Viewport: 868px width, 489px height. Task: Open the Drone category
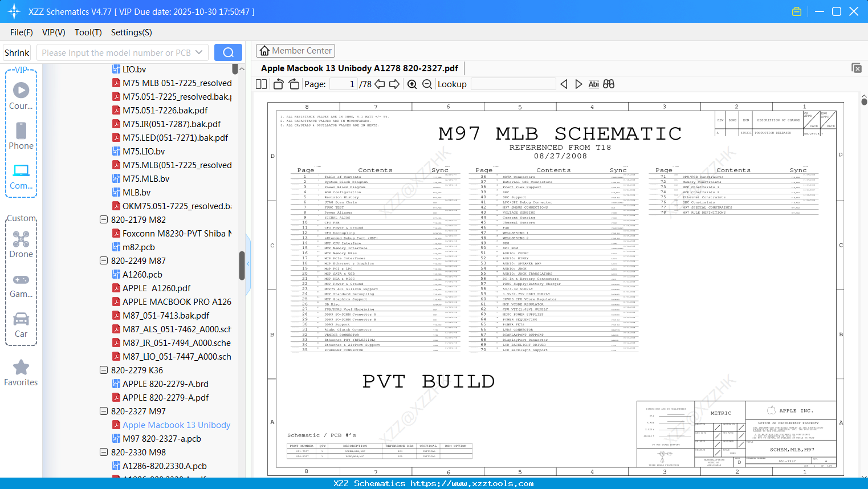(x=21, y=244)
